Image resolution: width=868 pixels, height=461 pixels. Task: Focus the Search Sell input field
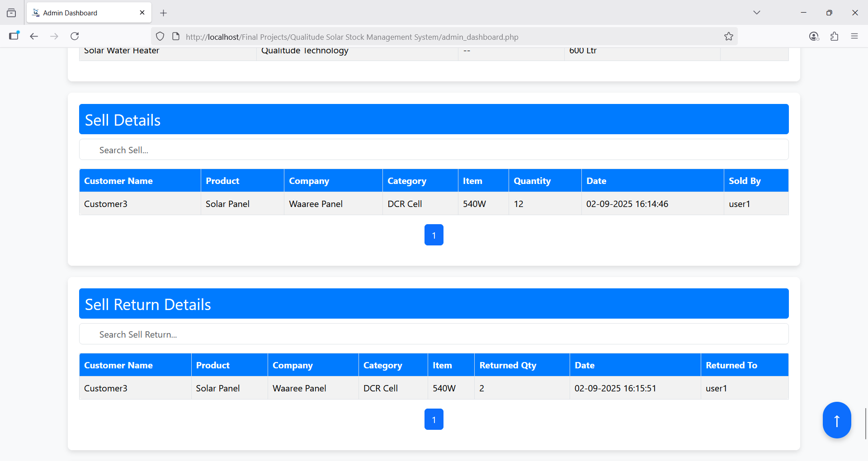[x=434, y=150]
